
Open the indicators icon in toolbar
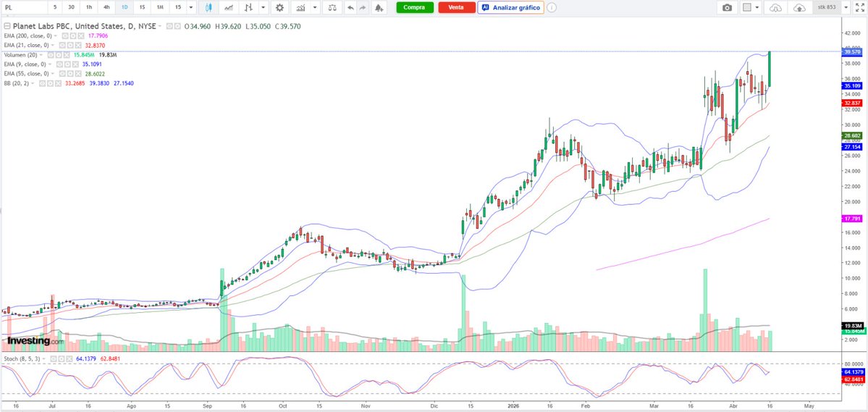(x=300, y=8)
